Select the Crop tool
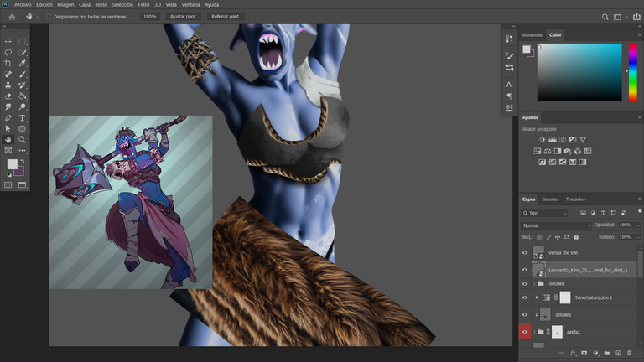The image size is (644, 362). point(8,63)
